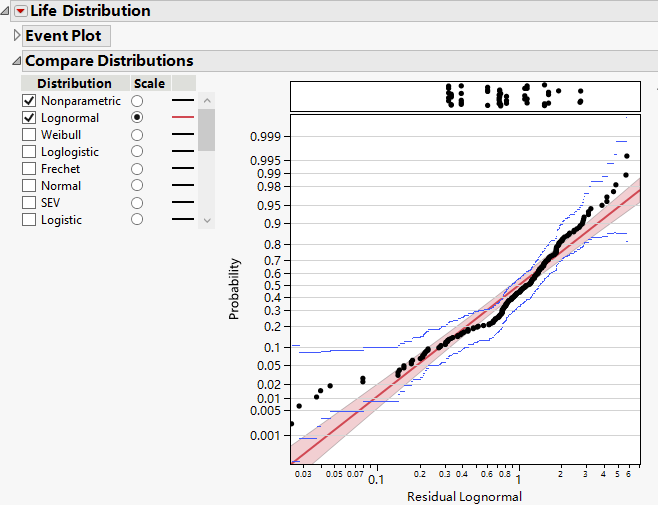Click the 0.5 probability axis tick label
Screen dimensions: 658x505
tap(272, 285)
